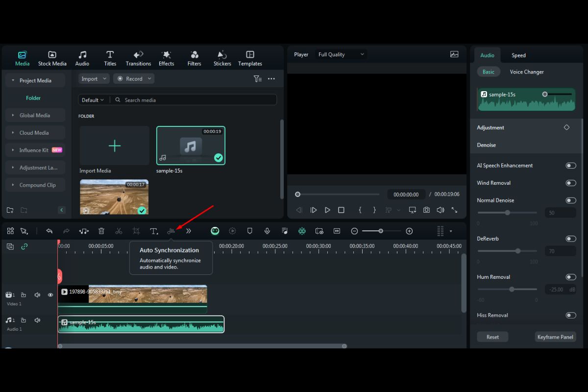Click the select tool cursor icon
Viewport: 588px width, 392px height.
[x=24, y=231]
